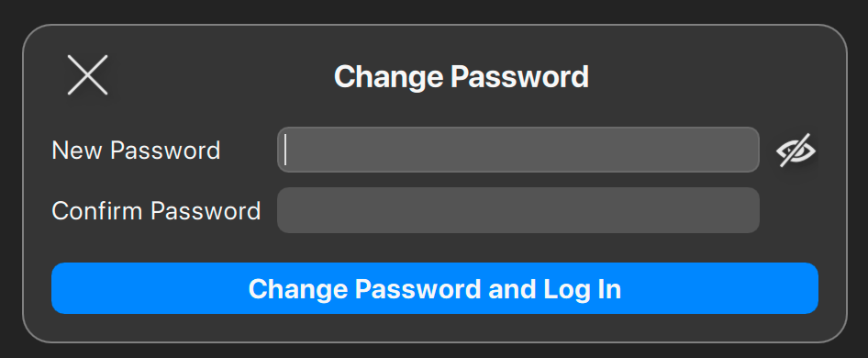Click the blinking text cursor in New Password

coord(285,150)
